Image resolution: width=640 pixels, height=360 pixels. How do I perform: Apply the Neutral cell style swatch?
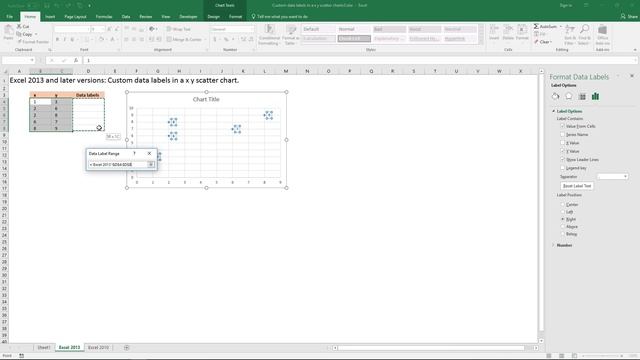coord(460,29)
